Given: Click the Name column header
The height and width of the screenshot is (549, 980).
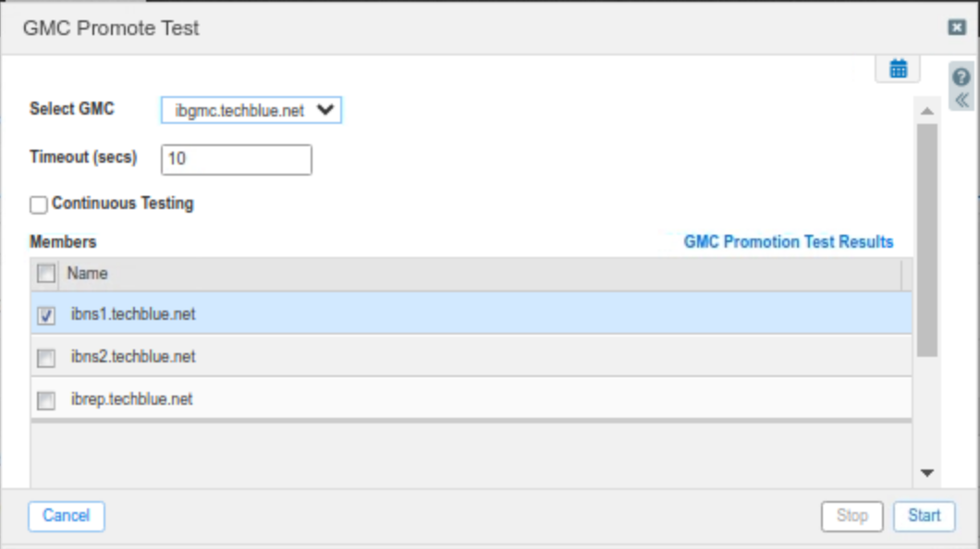Looking at the screenshot, I should (88, 274).
